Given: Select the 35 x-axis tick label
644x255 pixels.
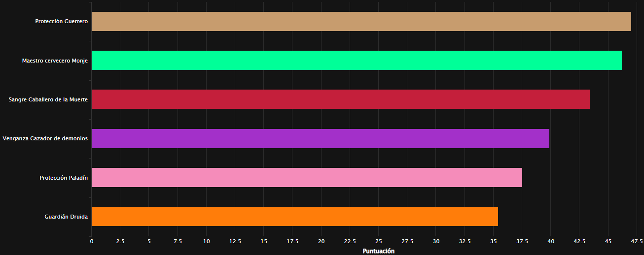Looking at the screenshot, I should pyautogui.click(x=493, y=241).
